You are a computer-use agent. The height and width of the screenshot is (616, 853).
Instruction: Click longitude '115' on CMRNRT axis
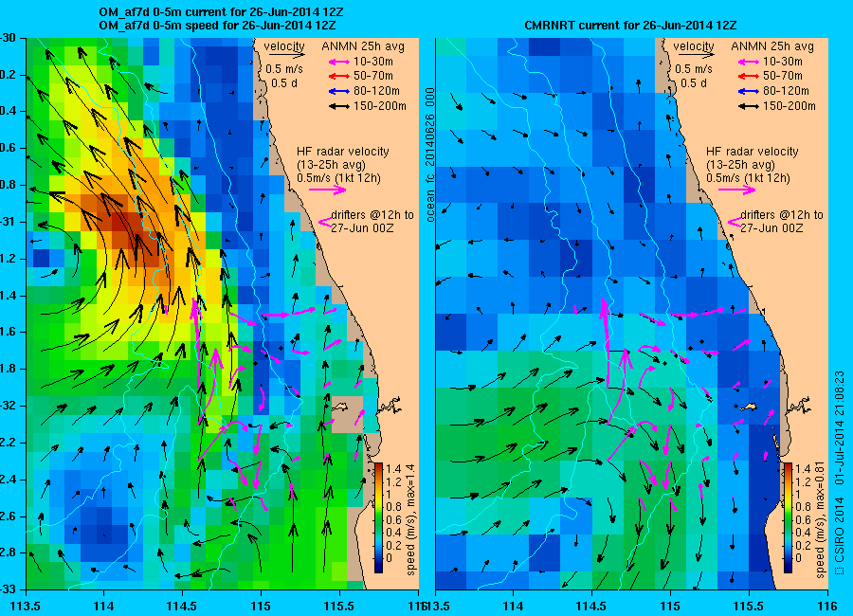pos(670,606)
